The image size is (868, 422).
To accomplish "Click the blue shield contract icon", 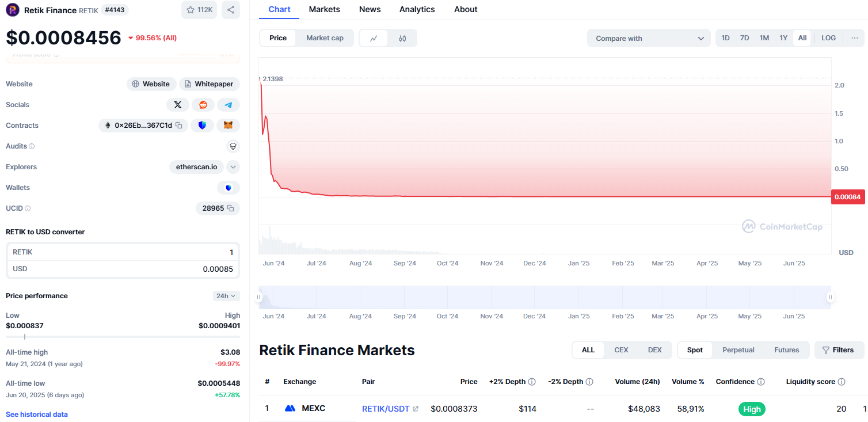I will pyautogui.click(x=202, y=126).
